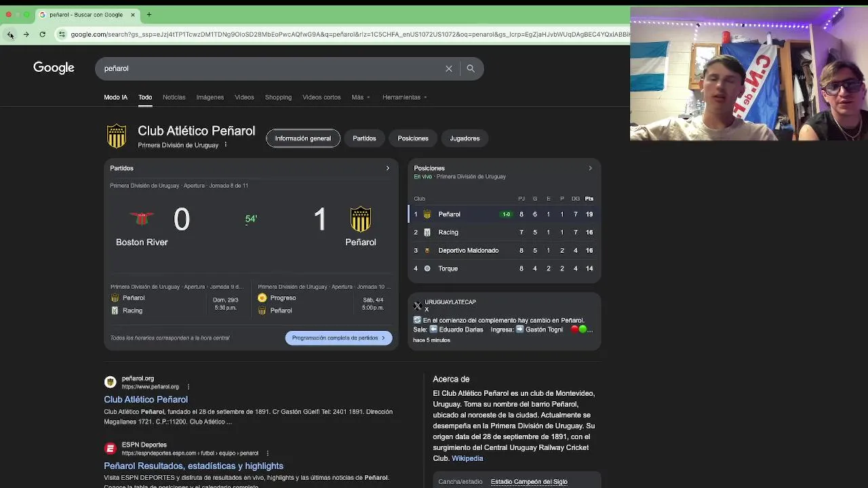Image resolution: width=868 pixels, height=488 pixels.
Task: Open the Videos tab
Action: [244, 97]
